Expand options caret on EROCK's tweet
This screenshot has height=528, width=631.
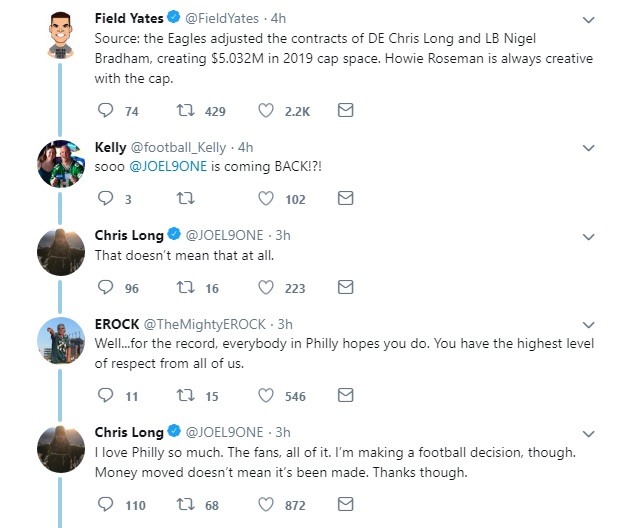point(587,324)
